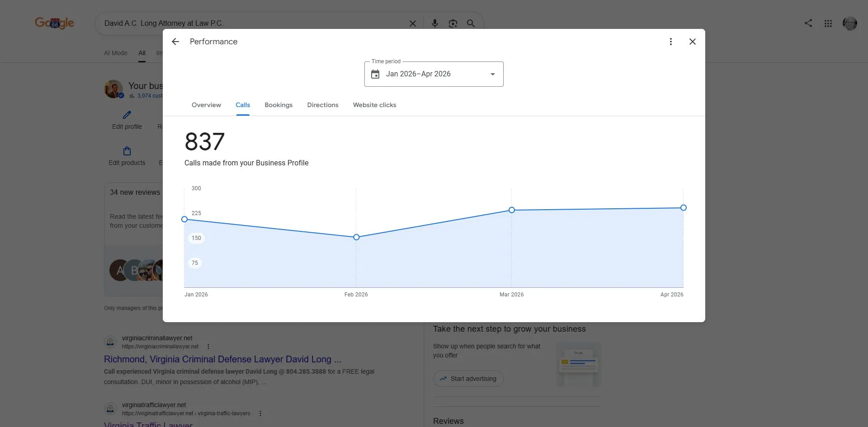Click the 150 y-axis label
This screenshot has width=868, height=427.
click(196, 238)
